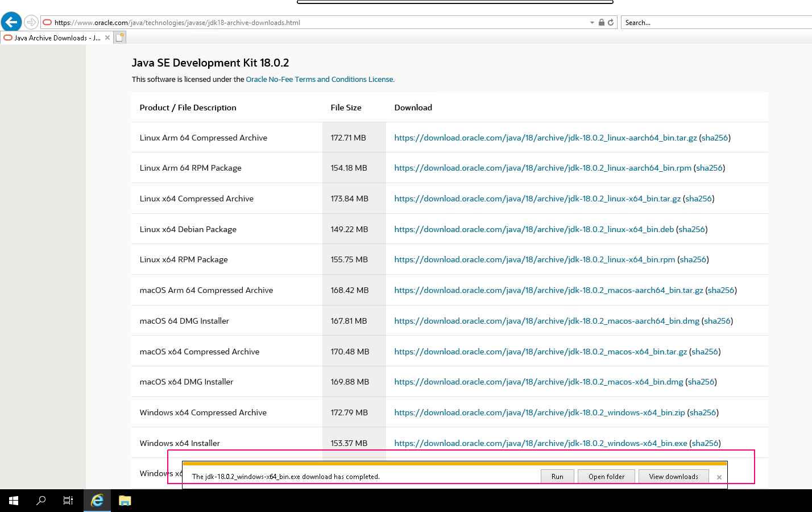The height and width of the screenshot is (512, 812).
Task: Open Task View from the taskbar
Action: (68, 501)
